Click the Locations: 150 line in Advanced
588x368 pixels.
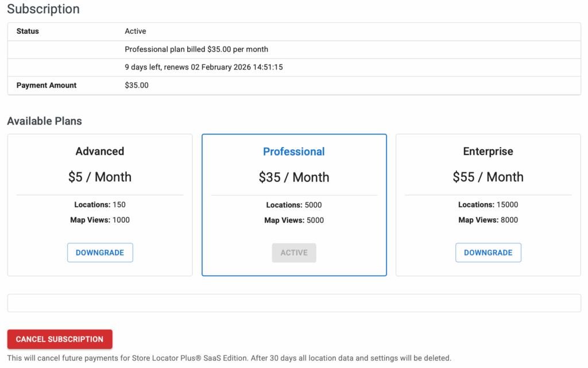click(100, 205)
